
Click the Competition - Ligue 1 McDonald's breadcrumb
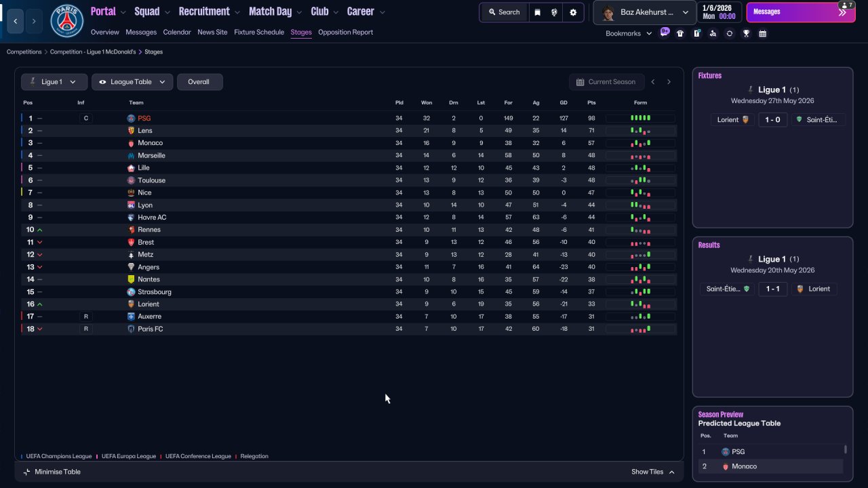(93, 52)
